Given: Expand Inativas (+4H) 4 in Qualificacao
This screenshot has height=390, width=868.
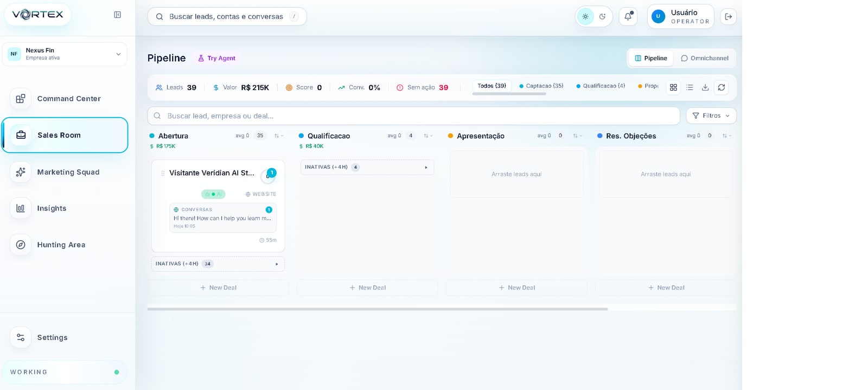Looking at the screenshot, I should click(x=367, y=167).
